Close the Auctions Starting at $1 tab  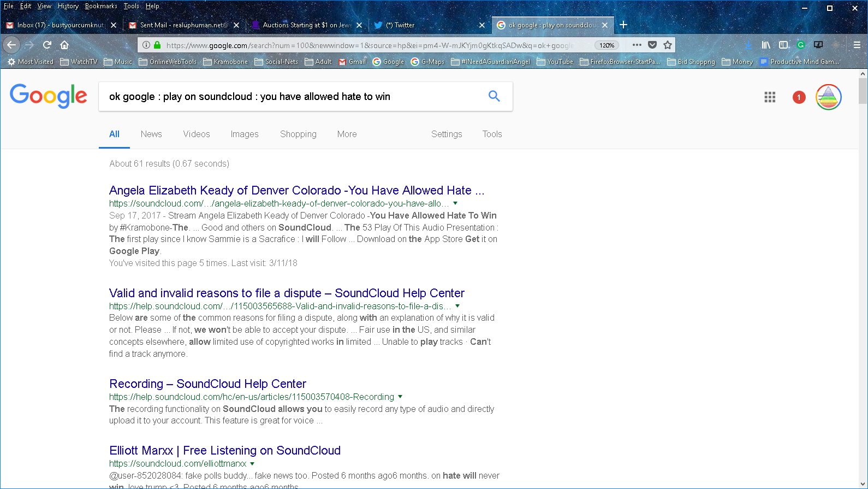(359, 25)
